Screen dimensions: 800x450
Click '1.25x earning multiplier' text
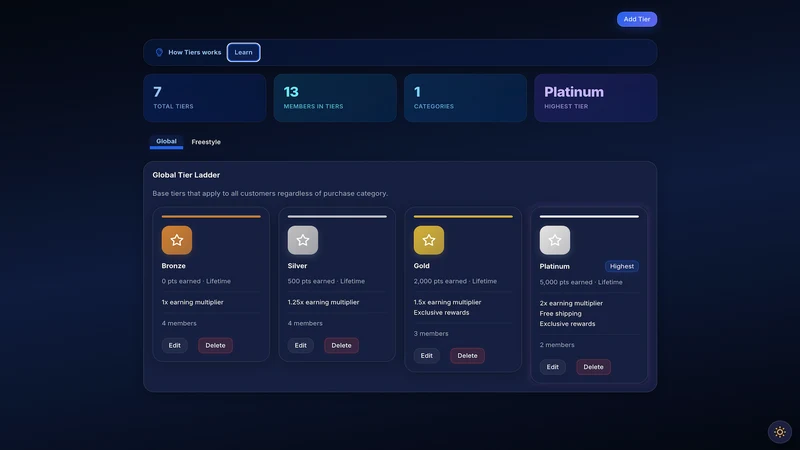(323, 302)
